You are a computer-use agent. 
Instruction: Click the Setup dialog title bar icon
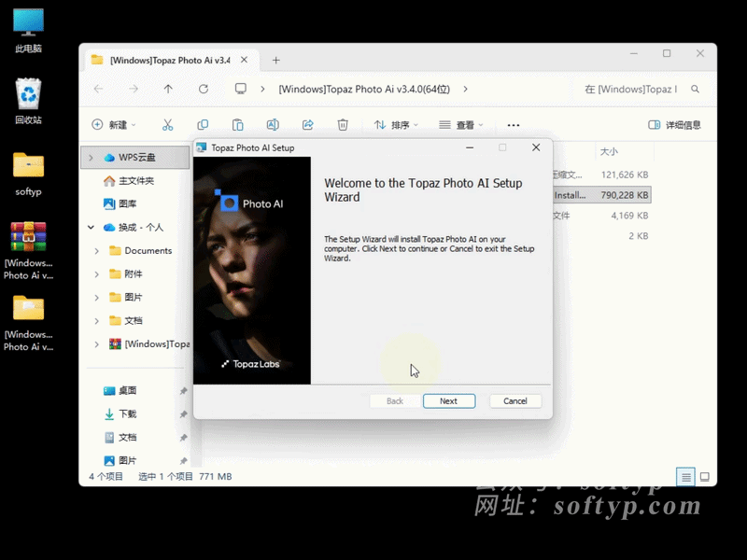click(x=202, y=147)
